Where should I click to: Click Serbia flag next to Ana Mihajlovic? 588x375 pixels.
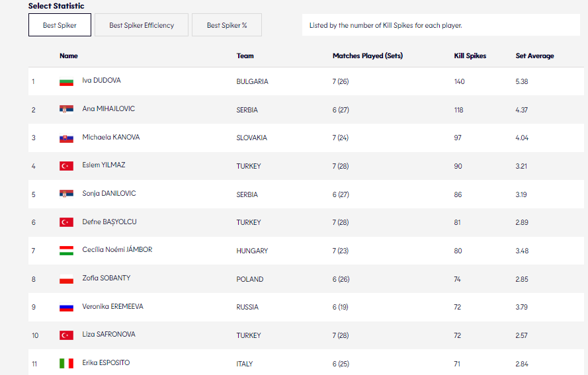coord(66,109)
